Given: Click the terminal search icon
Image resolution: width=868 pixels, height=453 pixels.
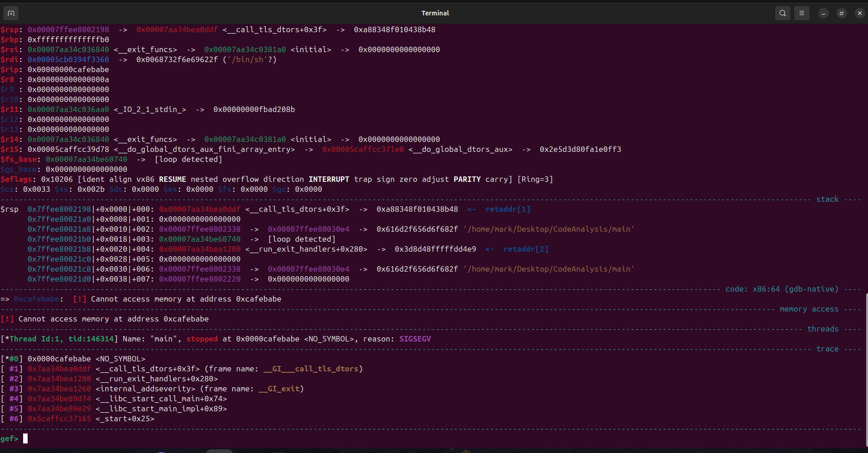Looking at the screenshot, I should [x=782, y=13].
